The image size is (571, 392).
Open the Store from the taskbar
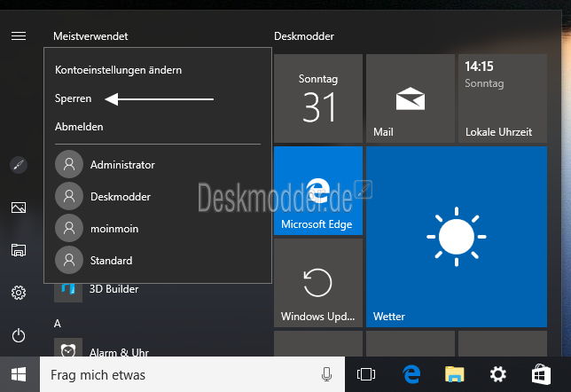coord(541,374)
